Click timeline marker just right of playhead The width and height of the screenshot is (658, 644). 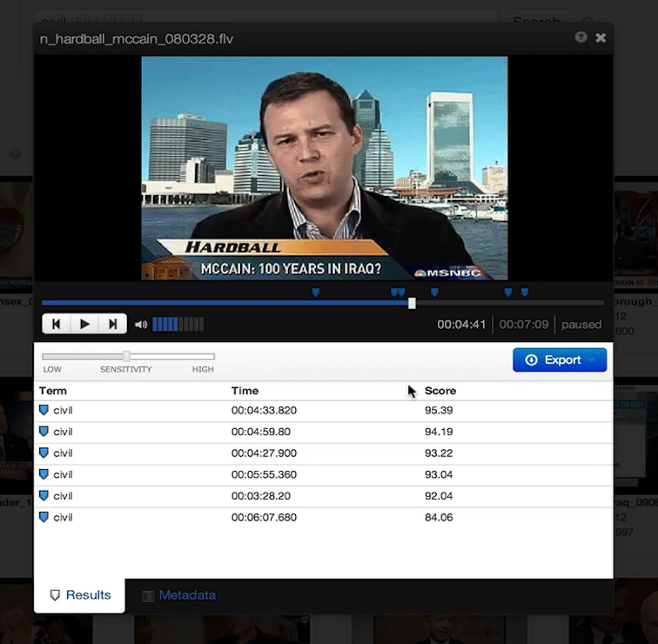[435, 292]
